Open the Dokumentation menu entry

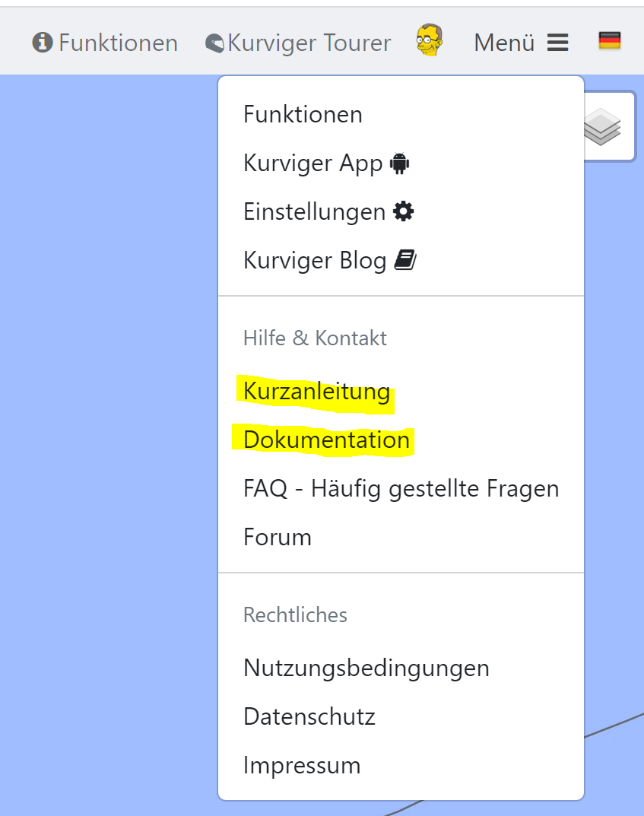tap(326, 440)
